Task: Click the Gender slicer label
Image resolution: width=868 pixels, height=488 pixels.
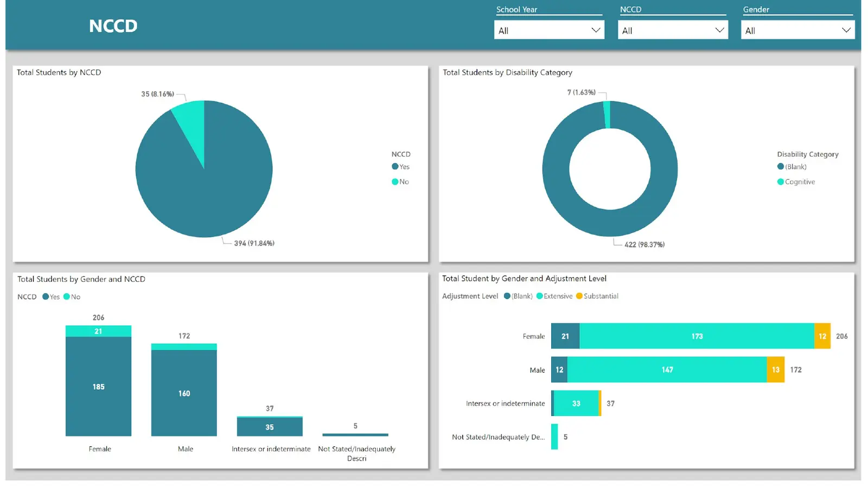Action: pos(756,9)
